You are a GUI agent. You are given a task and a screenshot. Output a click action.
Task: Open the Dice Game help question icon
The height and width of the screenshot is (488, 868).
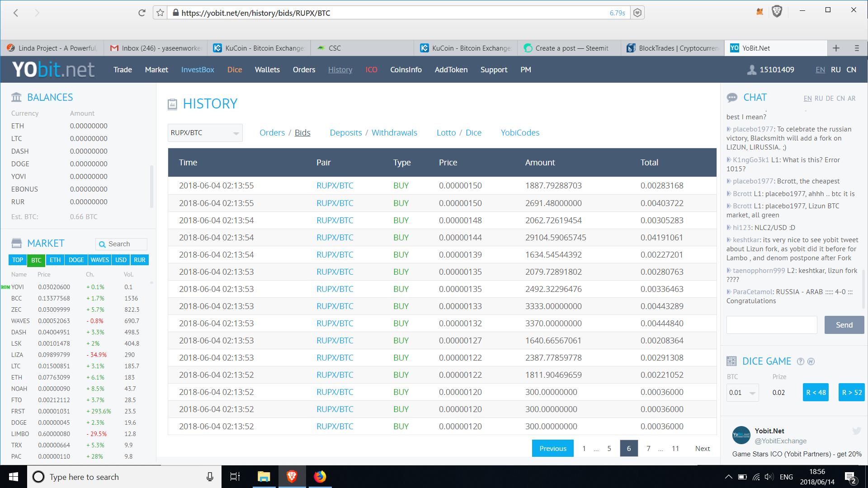point(801,361)
